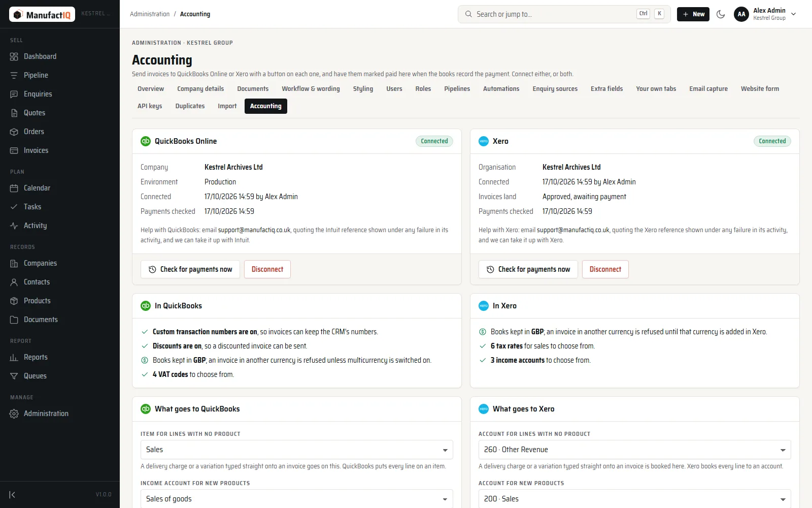
Task: Open the Duplicates tab
Action: point(190,106)
